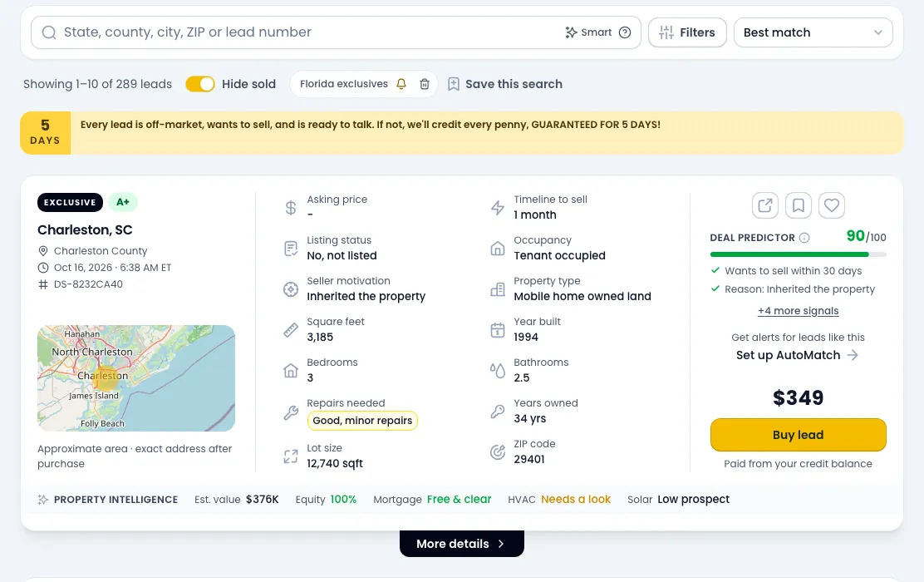Click 'Tenant occupied' occupancy value
This screenshot has height=582, width=924.
tap(559, 255)
